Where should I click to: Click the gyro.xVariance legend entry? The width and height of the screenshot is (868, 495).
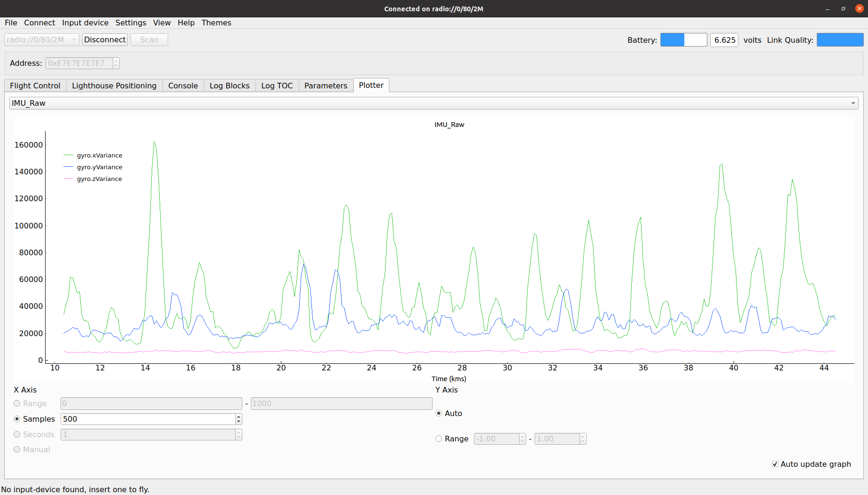(99, 155)
